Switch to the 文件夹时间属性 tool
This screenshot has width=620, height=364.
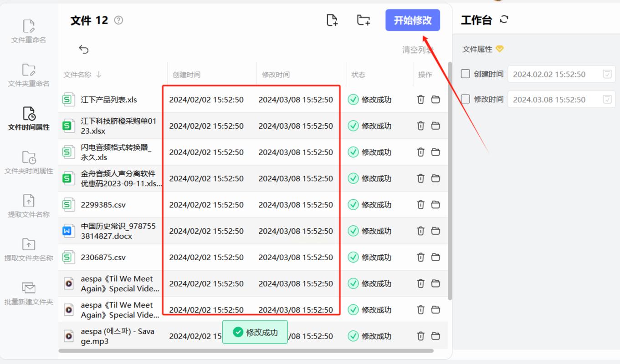[x=28, y=162]
